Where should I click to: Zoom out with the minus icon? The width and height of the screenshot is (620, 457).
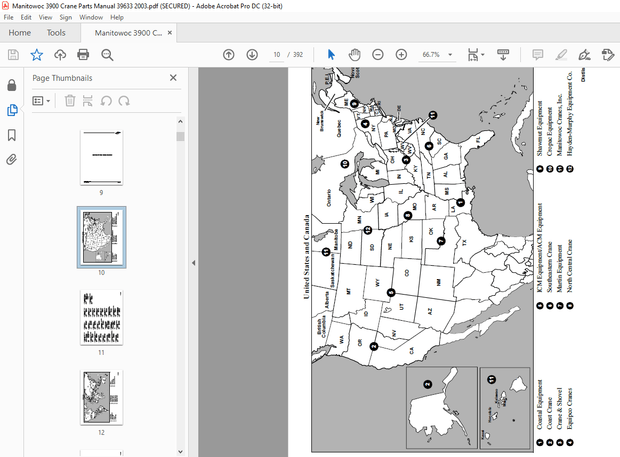pyautogui.click(x=378, y=55)
